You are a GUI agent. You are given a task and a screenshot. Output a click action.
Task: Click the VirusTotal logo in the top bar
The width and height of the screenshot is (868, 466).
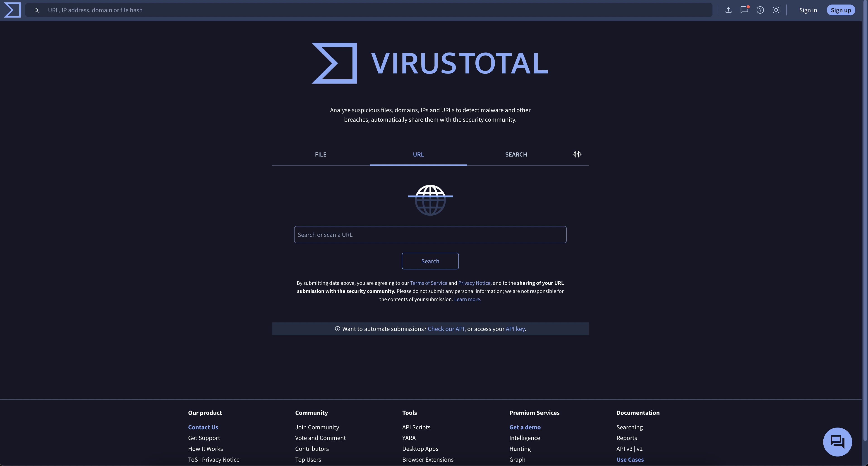(12, 10)
